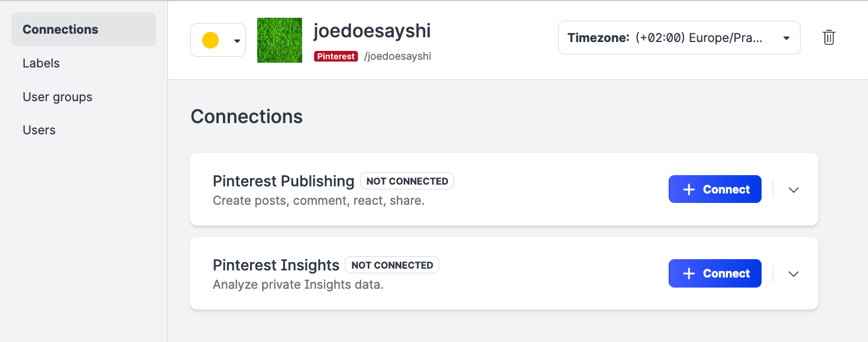Expand the Pinterest Insights chevron
This screenshot has width=868, height=342.
pyautogui.click(x=793, y=274)
